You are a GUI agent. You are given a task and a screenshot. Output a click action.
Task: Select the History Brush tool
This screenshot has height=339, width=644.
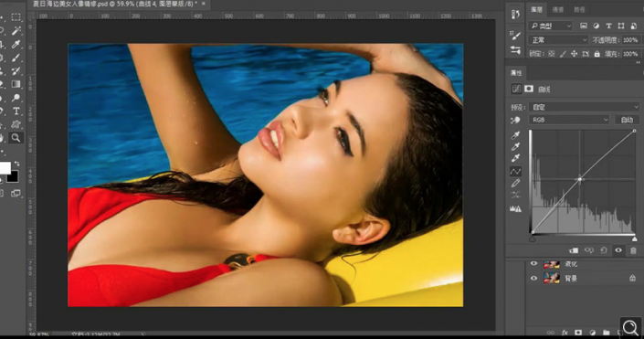(x=16, y=71)
